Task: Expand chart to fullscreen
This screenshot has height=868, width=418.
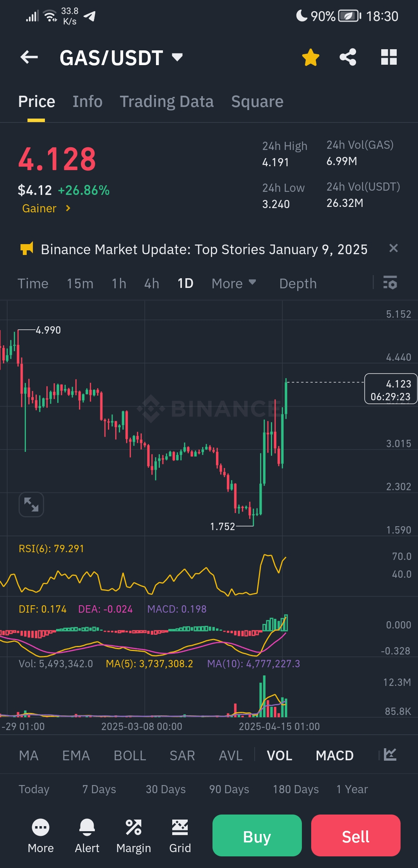Action: (x=31, y=505)
